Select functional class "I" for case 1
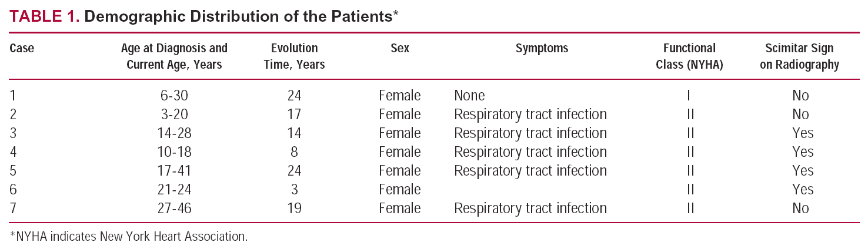This screenshot has height=249, width=868. pos(688,96)
